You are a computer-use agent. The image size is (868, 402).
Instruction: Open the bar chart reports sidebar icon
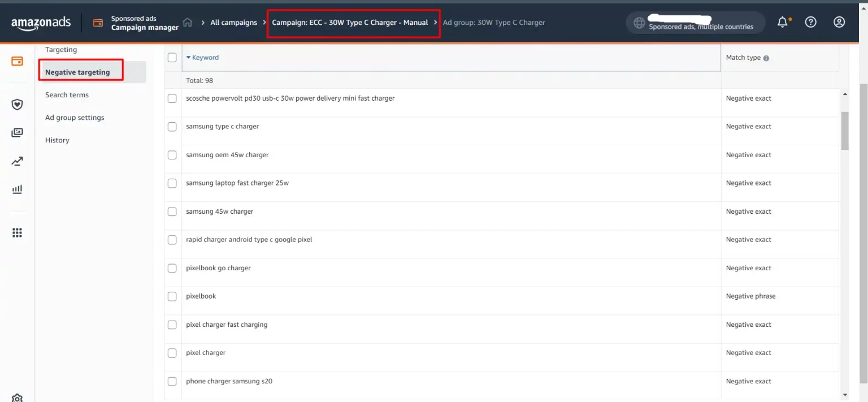[x=17, y=189]
